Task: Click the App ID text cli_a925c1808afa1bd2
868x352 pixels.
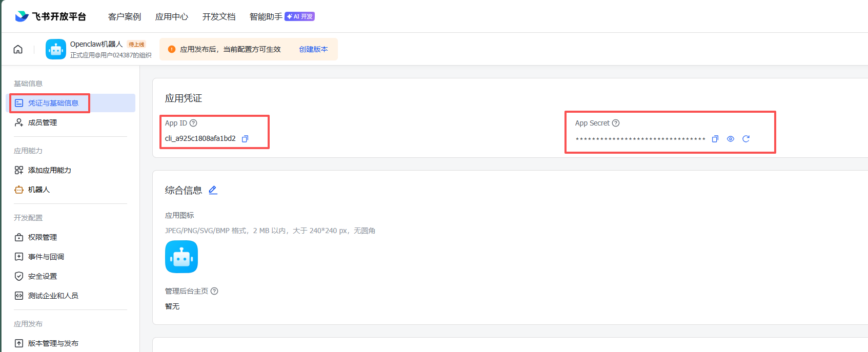Action: tap(200, 138)
